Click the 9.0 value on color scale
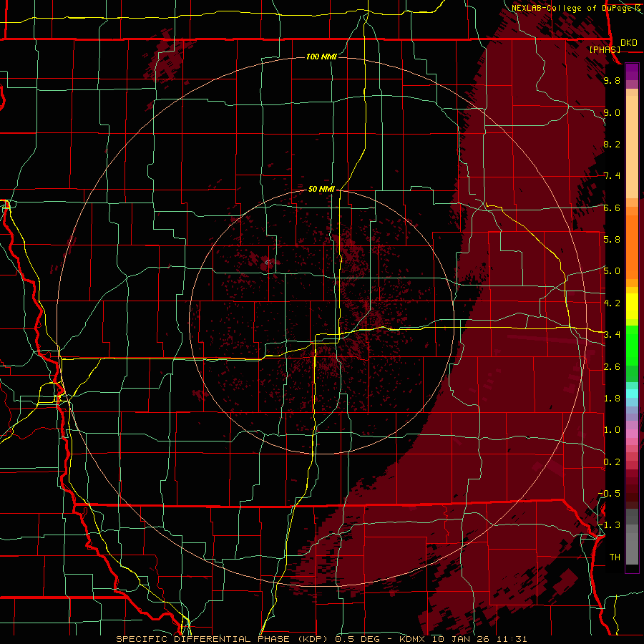 pyautogui.click(x=612, y=112)
